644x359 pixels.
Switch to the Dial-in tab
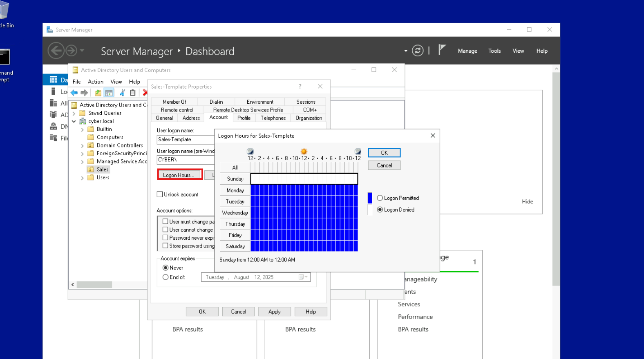tap(216, 102)
